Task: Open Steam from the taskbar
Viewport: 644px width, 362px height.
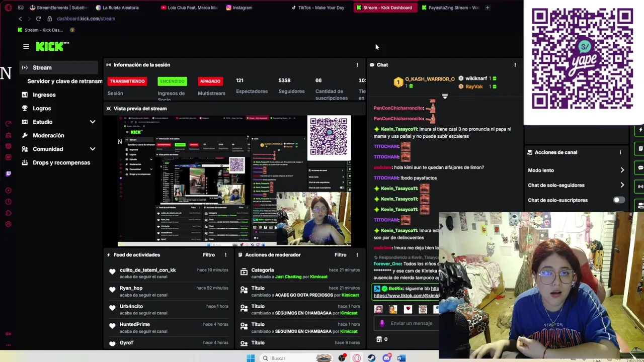Action: (x=371, y=358)
